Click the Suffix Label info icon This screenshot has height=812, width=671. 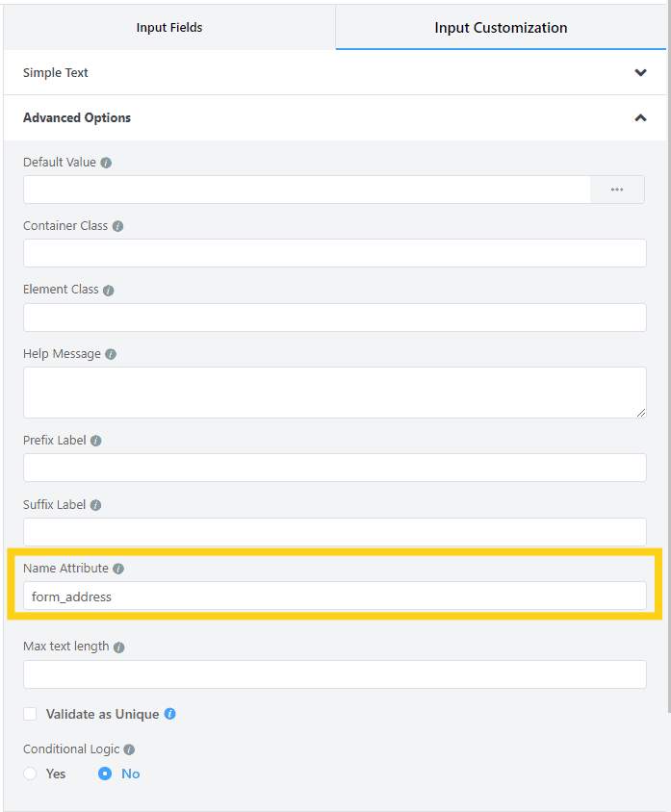(96, 505)
